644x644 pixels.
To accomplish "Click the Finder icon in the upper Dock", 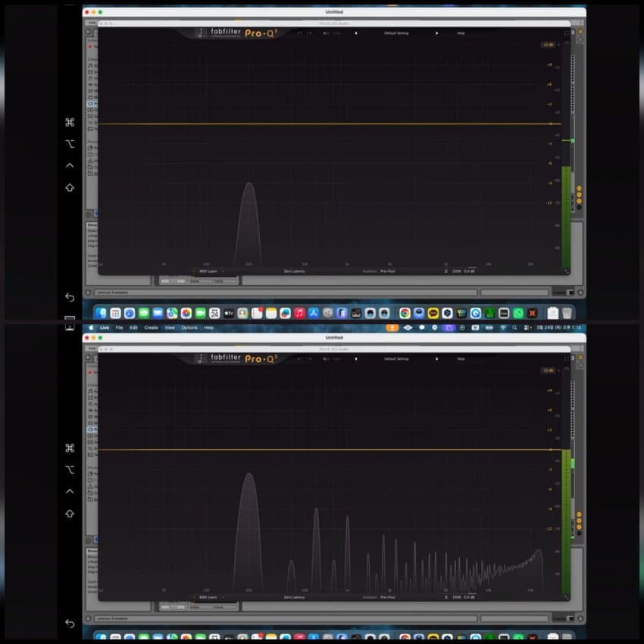I will pyautogui.click(x=101, y=314).
